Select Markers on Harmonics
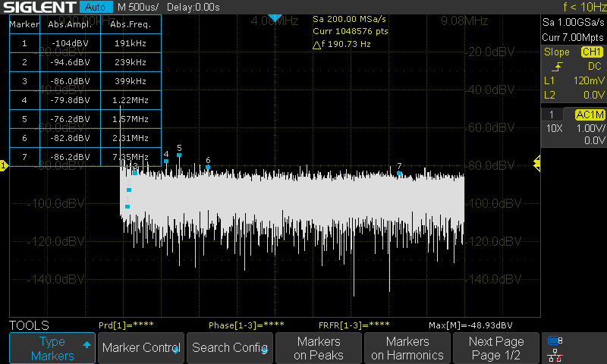The width and height of the screenshot is (607, 364). pyautogui.click(x=407, y=348)
